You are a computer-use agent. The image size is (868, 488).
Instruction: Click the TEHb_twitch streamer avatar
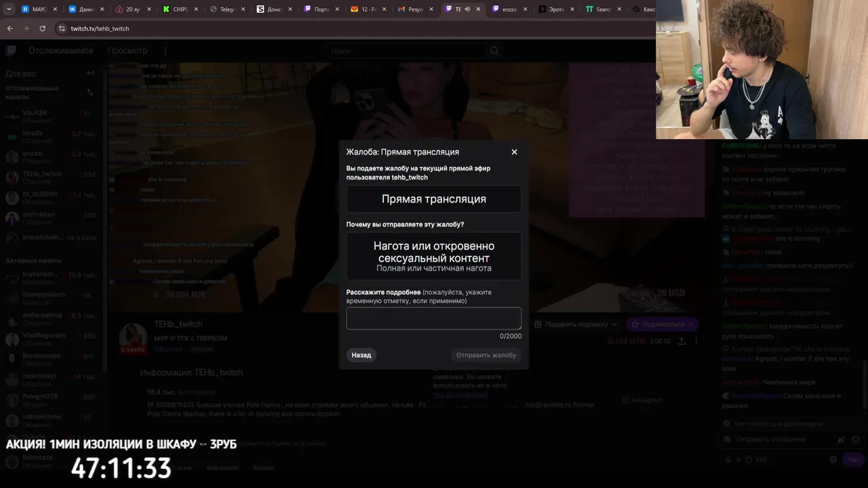[134, 337]
